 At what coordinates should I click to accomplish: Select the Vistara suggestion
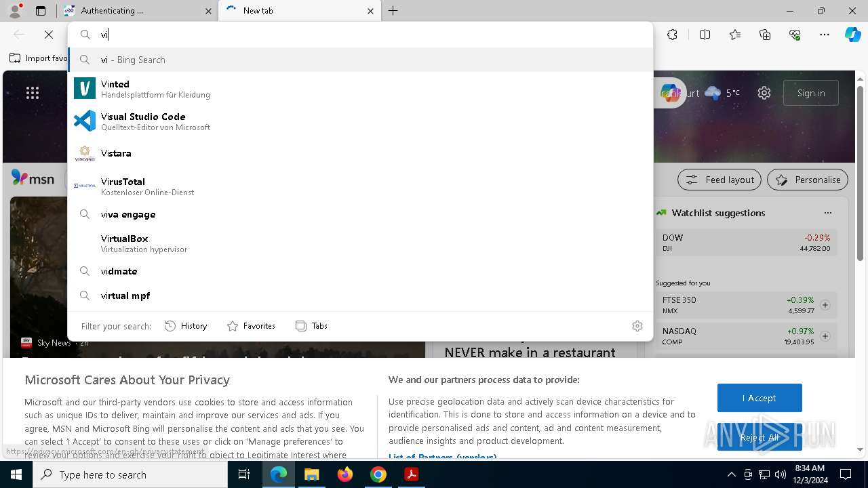[x=360, y=153]
